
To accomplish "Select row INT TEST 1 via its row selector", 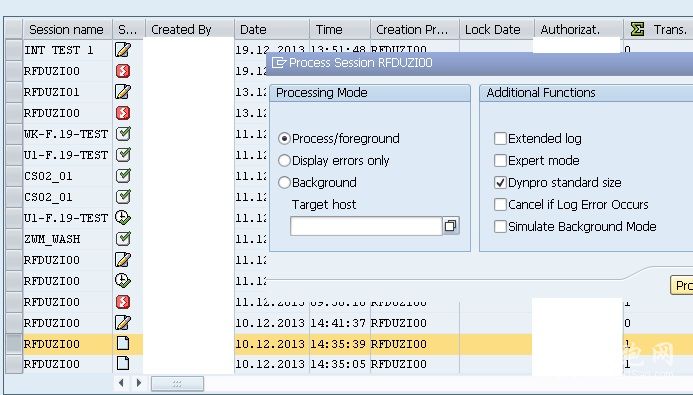I will click(x=14, y=49).
